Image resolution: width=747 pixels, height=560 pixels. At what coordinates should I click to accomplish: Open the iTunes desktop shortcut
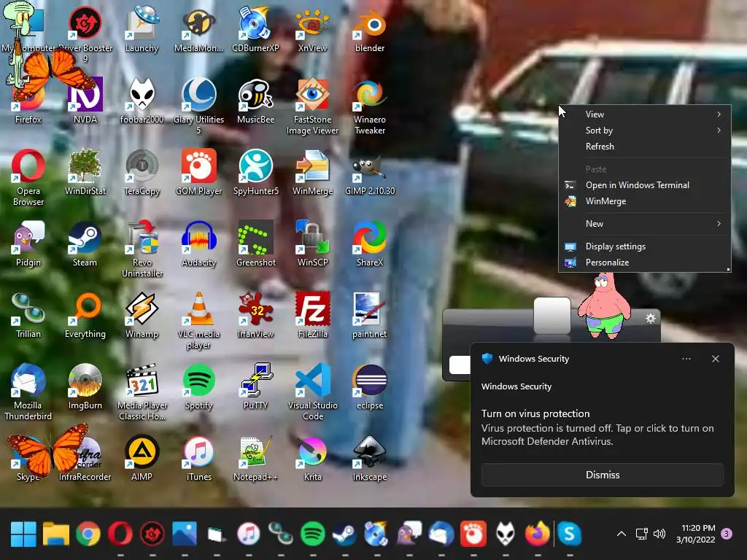(198, 457)
